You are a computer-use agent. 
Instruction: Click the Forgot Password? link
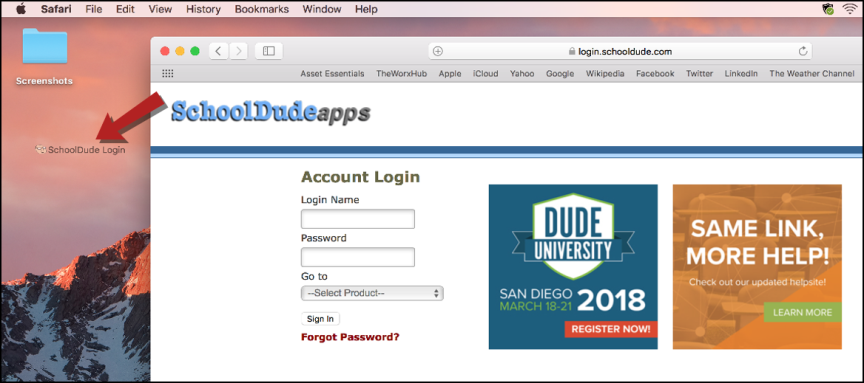[x=350, y=337]
